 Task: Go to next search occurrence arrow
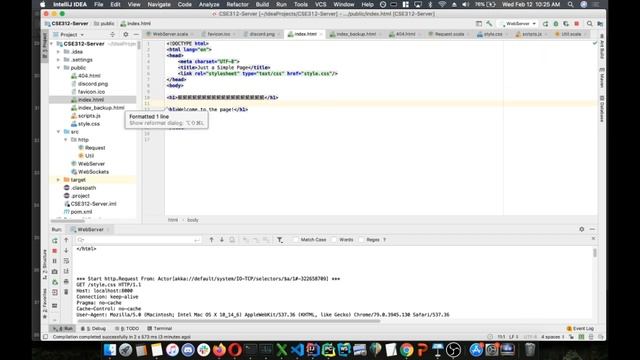coord(222,240)
